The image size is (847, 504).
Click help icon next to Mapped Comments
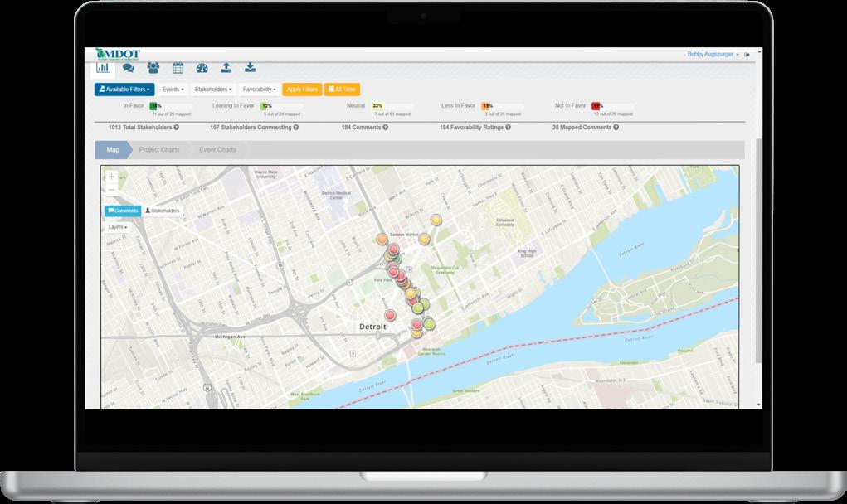click(x=616, y=128)
